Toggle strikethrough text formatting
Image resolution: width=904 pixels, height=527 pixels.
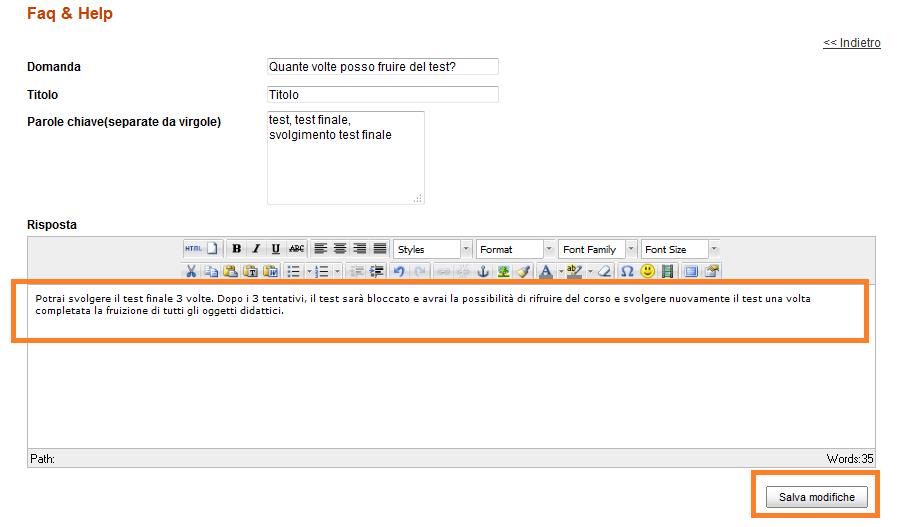click(x=296, y=249)
